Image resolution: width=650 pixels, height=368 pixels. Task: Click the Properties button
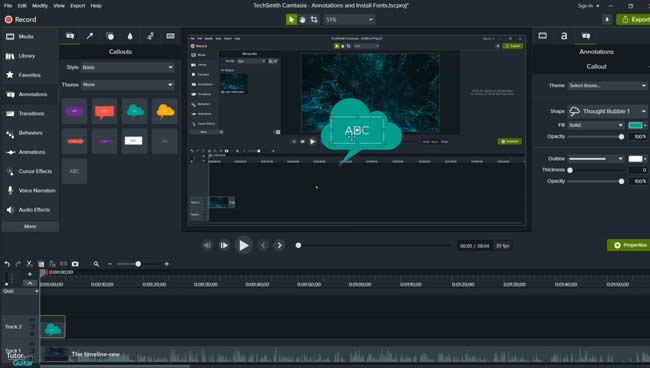(x=629, y=245)
